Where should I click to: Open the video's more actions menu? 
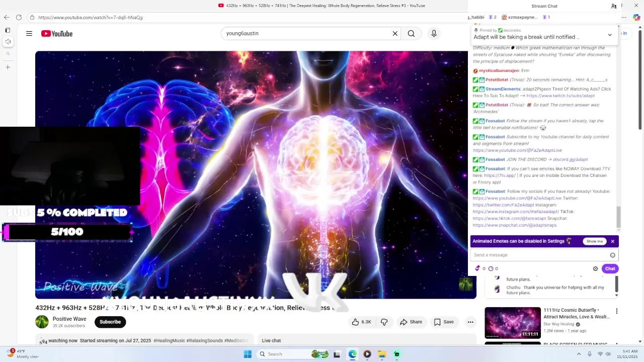coord(470,322)
